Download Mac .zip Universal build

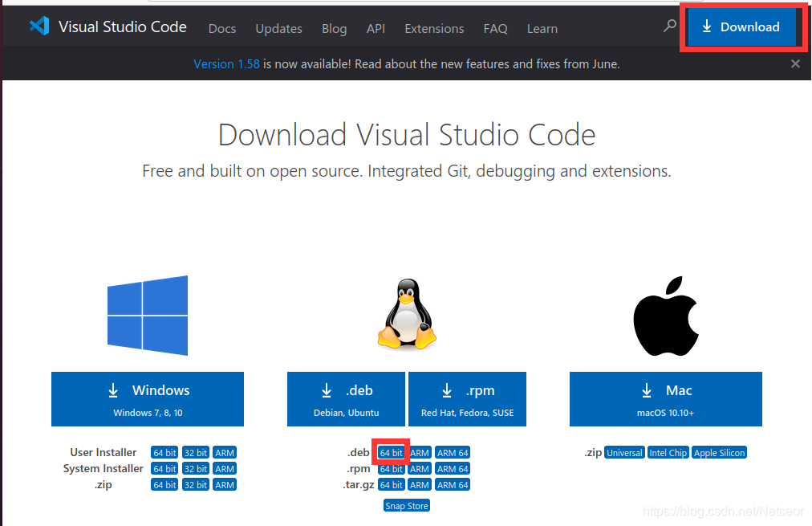pyautogui.click(x=624, y=452)
